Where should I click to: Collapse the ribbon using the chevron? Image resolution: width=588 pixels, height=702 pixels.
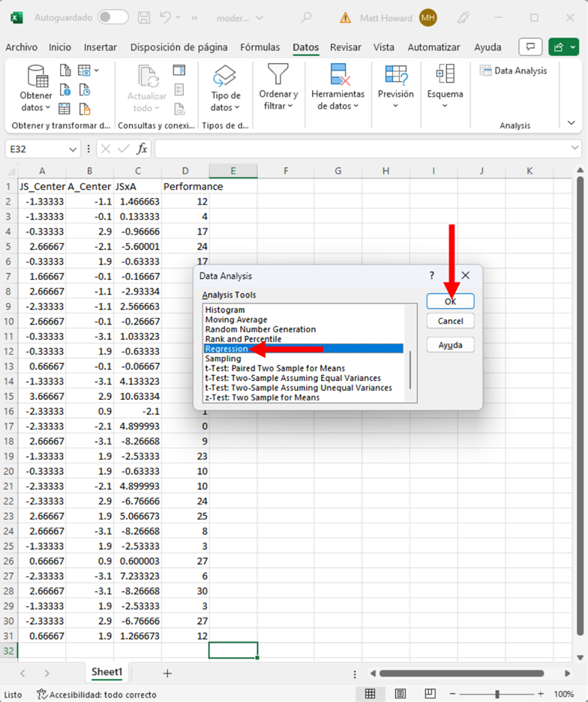[571, 123]
